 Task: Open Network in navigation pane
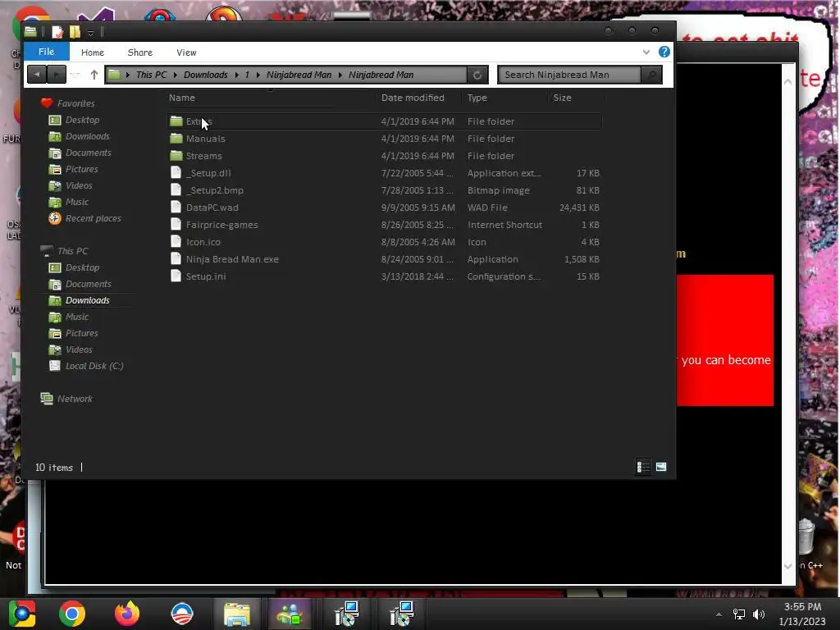[x=75, y=399]
